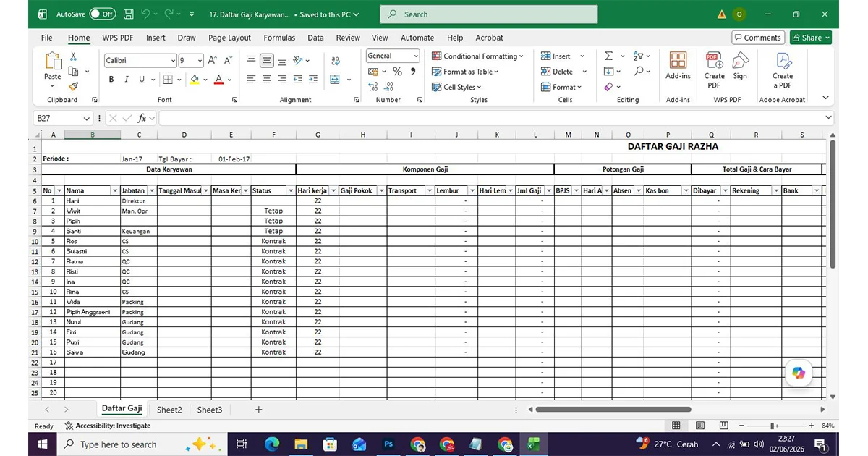Click the Bottom Align icon
The height and width of the screenshot is (456, 868).
coord(282,61)
